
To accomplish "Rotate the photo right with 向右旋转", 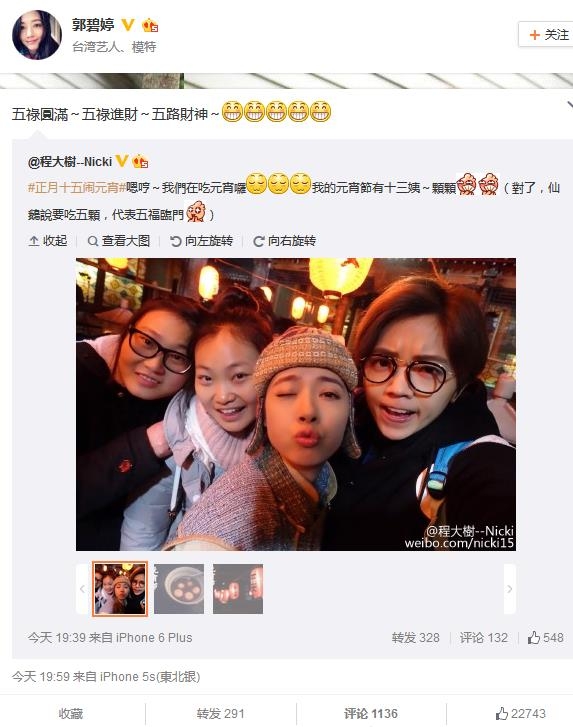I will click(x=285, y=241).
